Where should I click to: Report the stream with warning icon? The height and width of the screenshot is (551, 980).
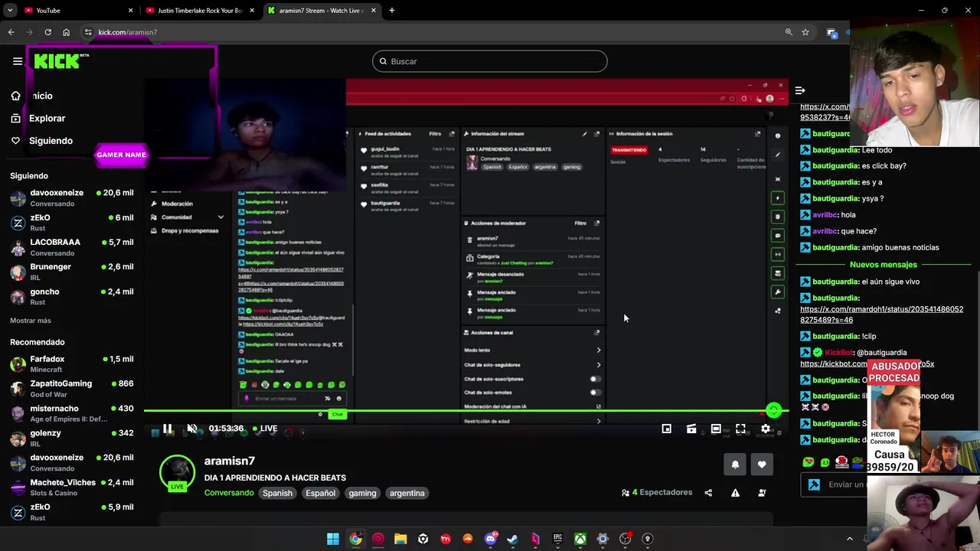pos(735,493)
